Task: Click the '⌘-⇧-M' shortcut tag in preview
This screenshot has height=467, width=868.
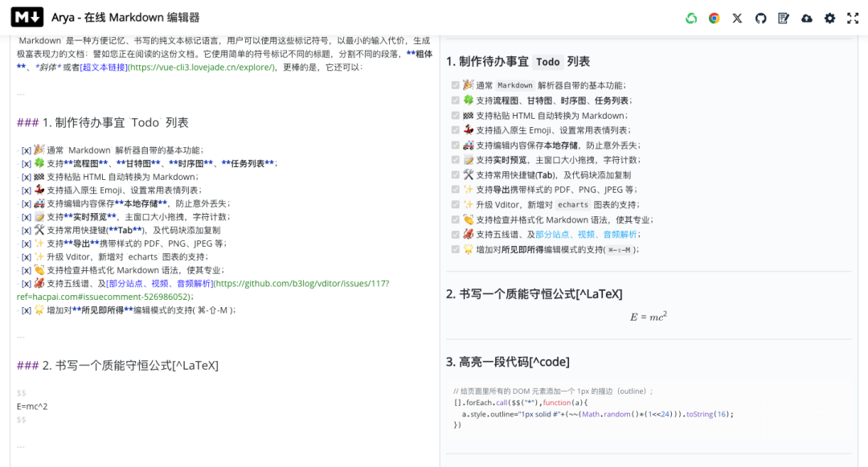Action: (x=619, y=249)
